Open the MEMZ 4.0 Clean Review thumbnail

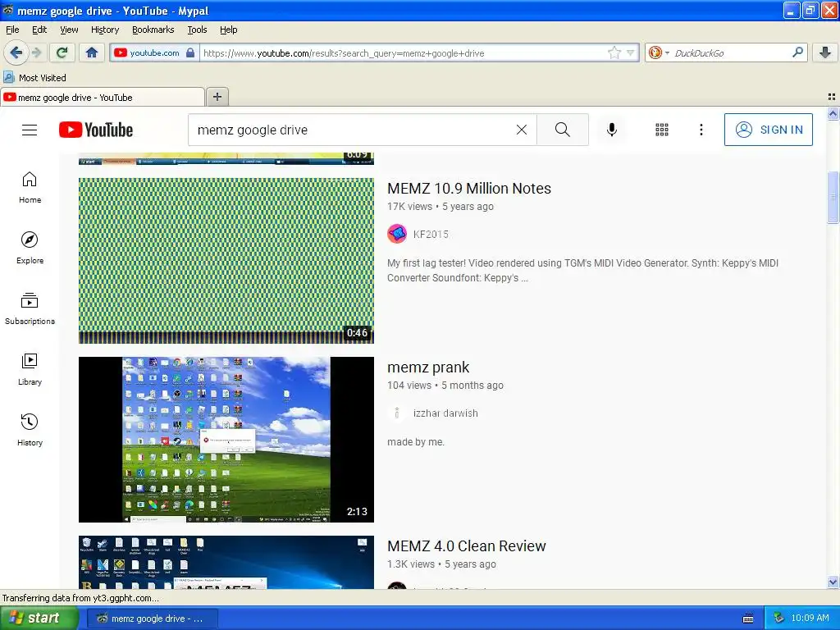(226, 562)
